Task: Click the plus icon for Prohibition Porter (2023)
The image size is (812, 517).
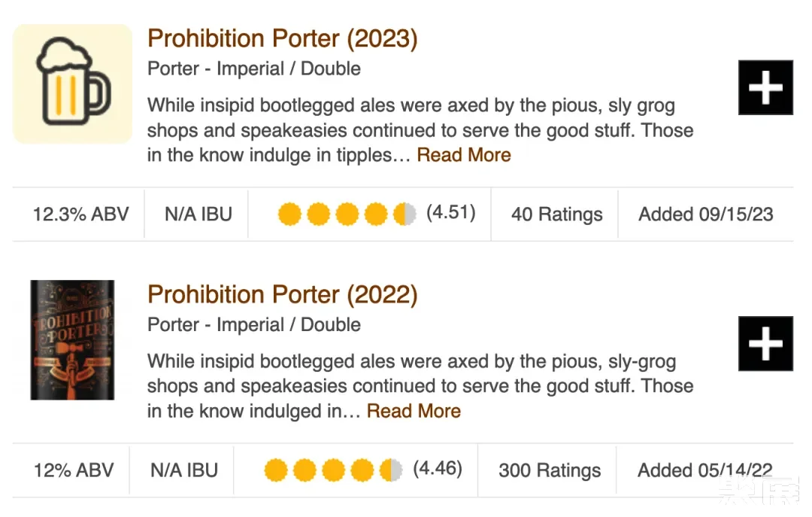Action: click(x=765, y=88)
